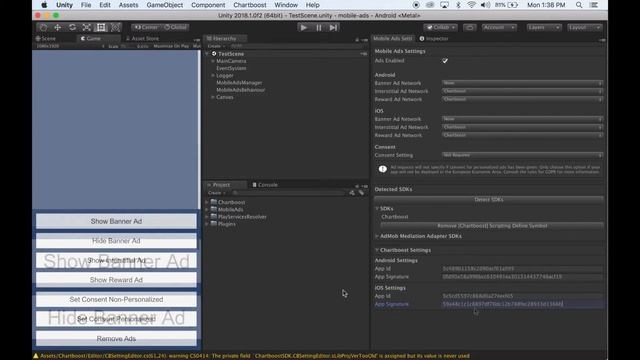The width and height of the screenshot is (640, 360).
Task: Open the Consent Setting dropdown
Action: pyautogui.click(x=522, y=155)
